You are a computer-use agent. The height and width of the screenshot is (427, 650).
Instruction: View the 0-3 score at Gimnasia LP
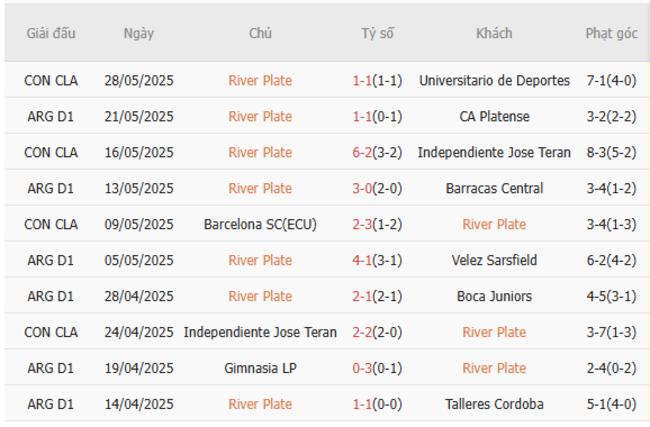363,368
